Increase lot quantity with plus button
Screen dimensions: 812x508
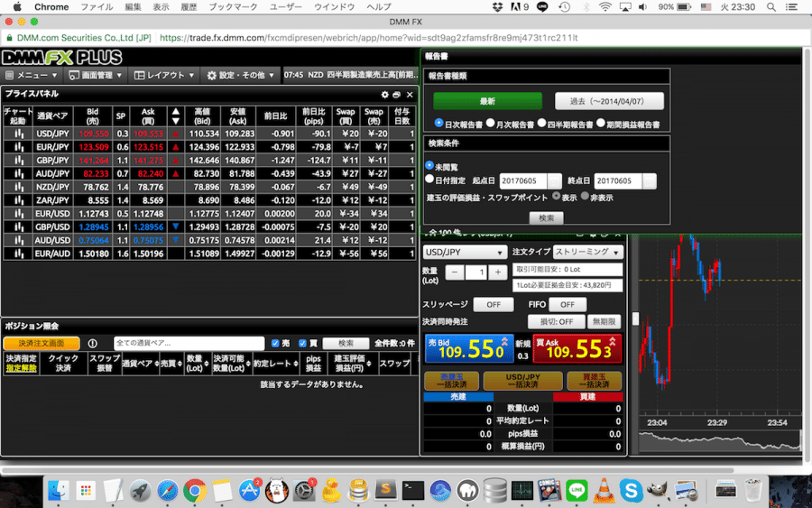[498, 272]
